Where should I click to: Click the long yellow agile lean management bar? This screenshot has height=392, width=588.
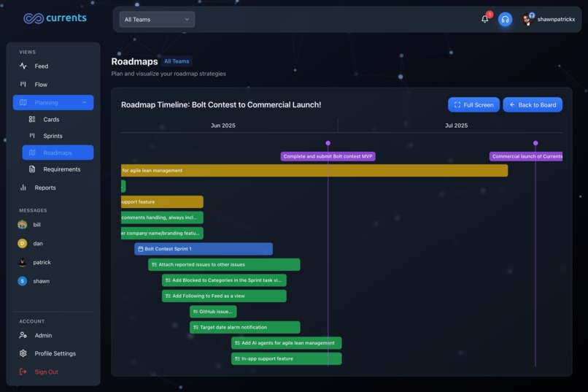(x=314, y=171)
